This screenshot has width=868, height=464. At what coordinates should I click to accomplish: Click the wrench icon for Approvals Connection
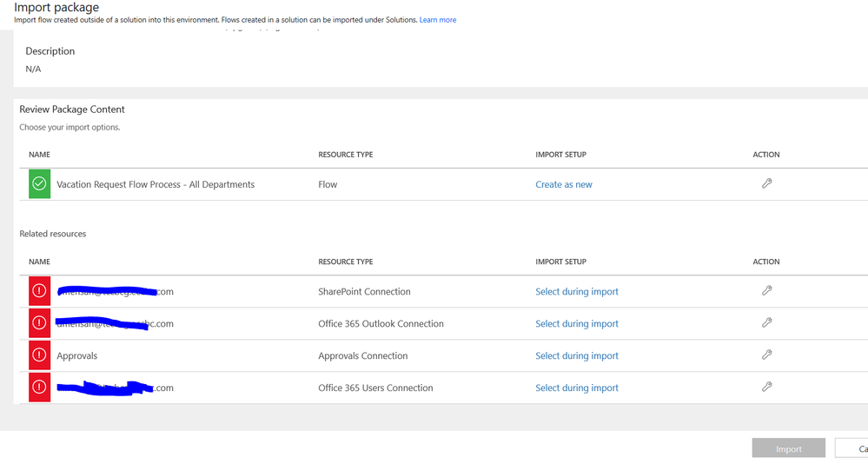click(x=766, y=355)
